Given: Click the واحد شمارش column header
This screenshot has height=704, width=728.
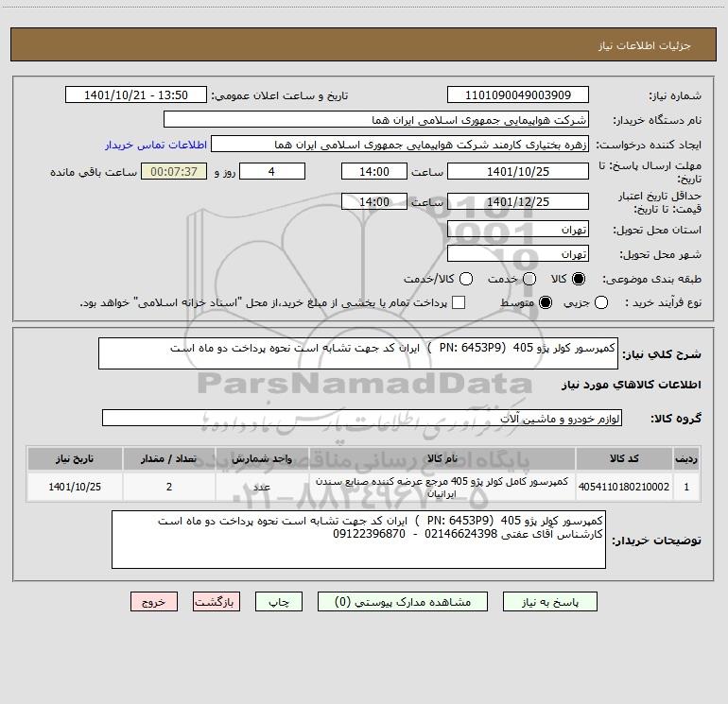Looking at the screenshot, I should point(262,458).
